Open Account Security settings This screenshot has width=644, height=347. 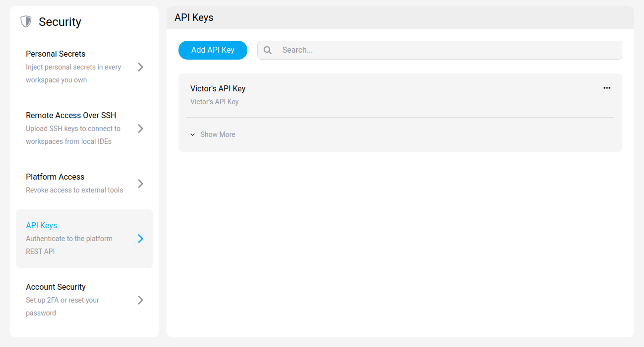click(x=55, y=287)
